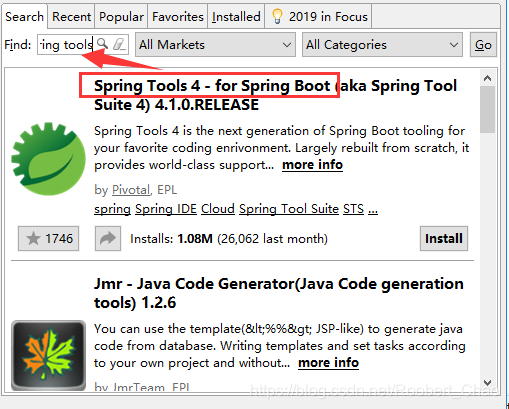Viewport: 509px width, 409px height.
Task: Click the 'Spring IDE' tag link
Action: [x=166, y=209]
